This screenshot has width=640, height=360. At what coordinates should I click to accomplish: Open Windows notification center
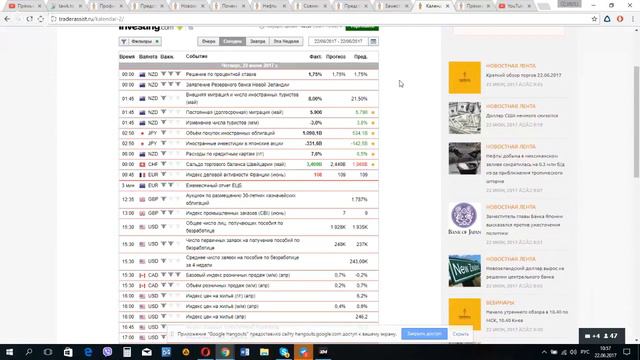pos(627,352)
